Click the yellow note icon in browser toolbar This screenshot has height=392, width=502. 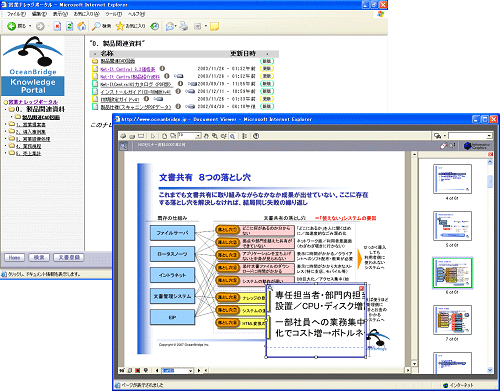pyautogui.click(x=214, y=26)
